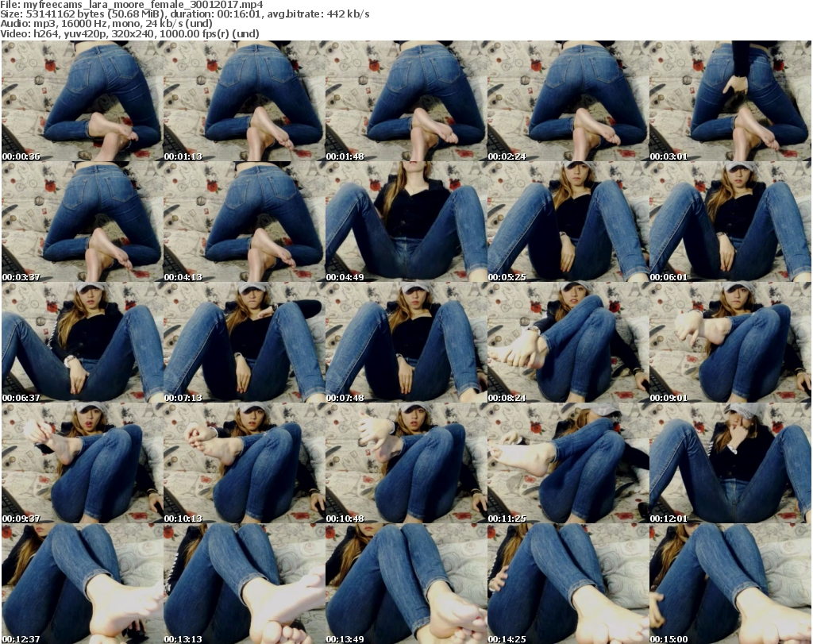
Task: Select the thumbnail timestamped 00:01:48
Action: [406, 101]
